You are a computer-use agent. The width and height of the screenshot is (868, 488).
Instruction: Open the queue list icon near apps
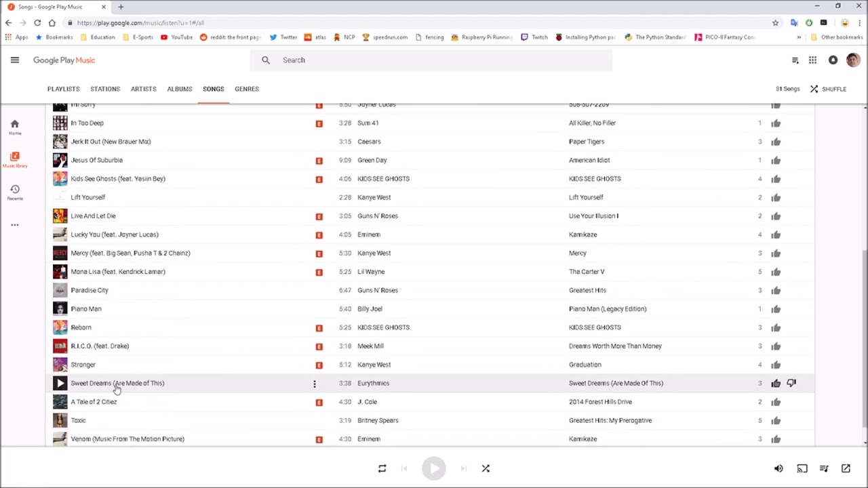click(x=795, y=60)
